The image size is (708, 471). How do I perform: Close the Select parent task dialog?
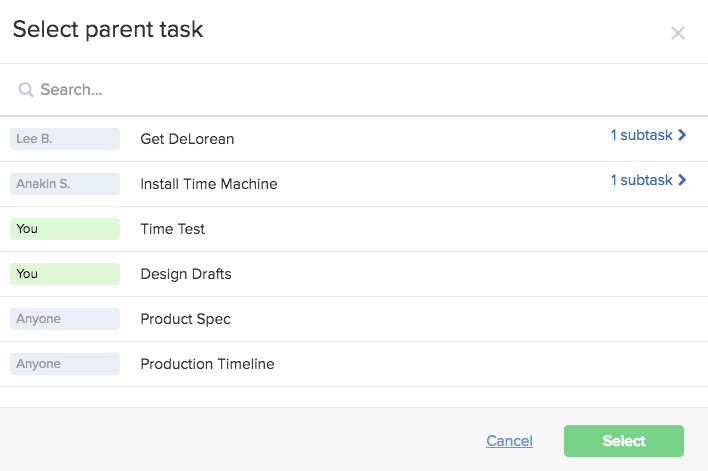pyautogui.click(x=678, y=33)
